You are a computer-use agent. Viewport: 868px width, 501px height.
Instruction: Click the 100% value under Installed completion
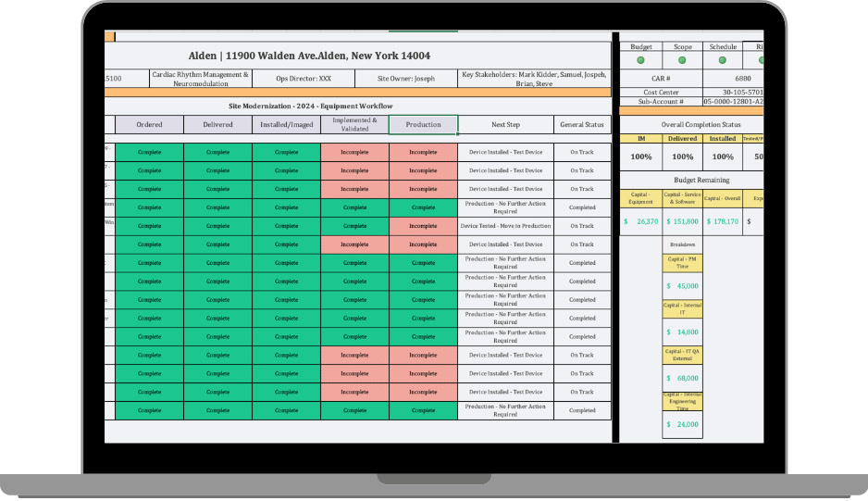(x=723, y=157)
